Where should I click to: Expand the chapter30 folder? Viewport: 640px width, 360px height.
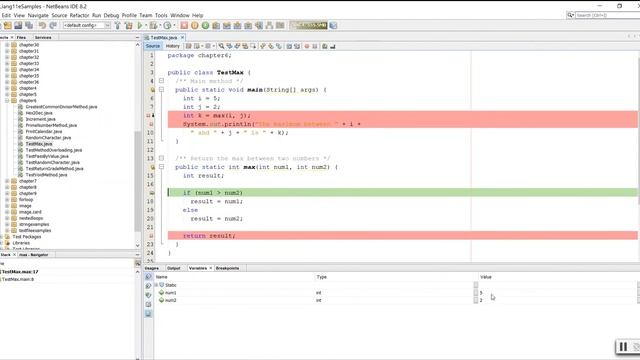[x=7, y=45]
